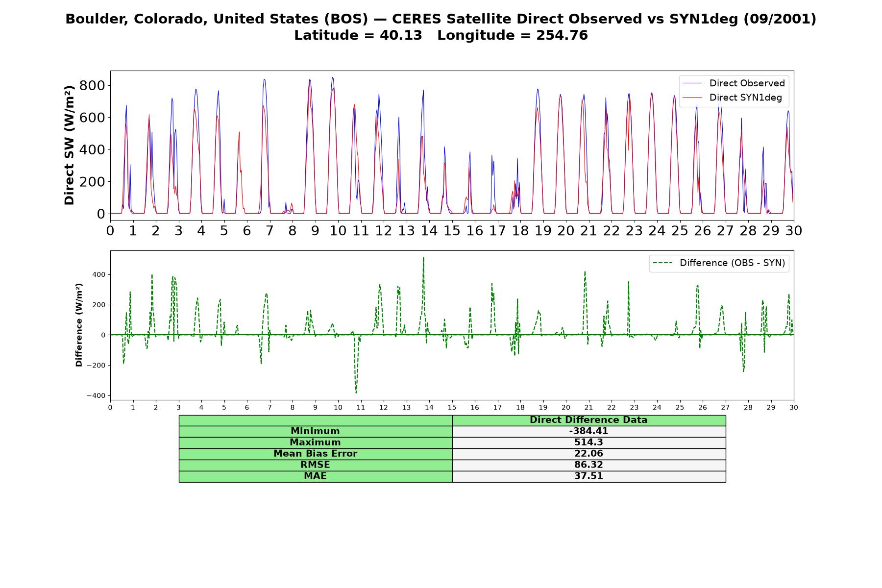
Task: Click the green dashed legend line sample
Action: click(x=663, y=263)
